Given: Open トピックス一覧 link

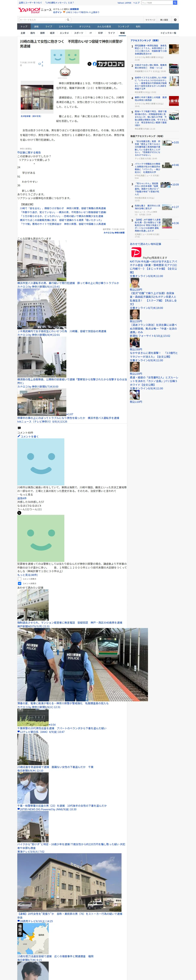Looking at the screenshot, I should coord(168,33).
